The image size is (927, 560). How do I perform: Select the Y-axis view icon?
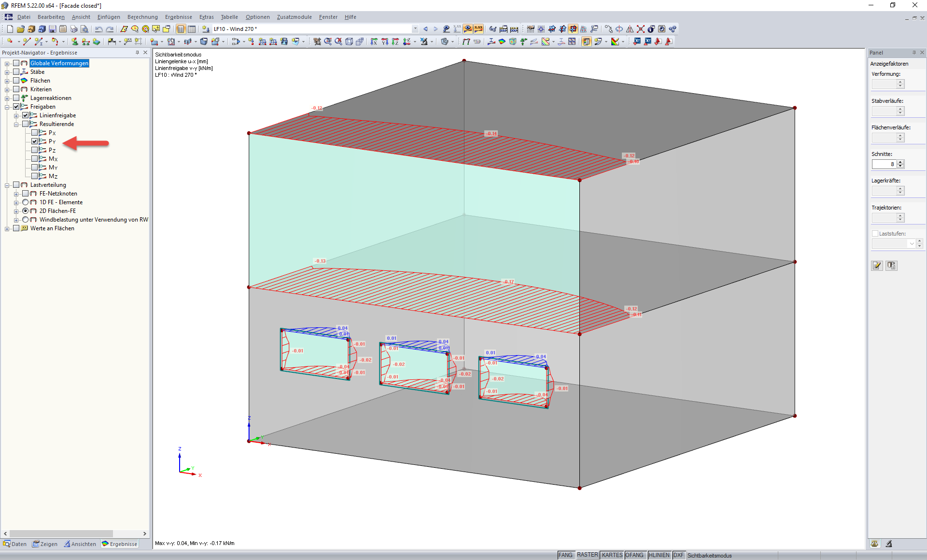coord(385,42)
